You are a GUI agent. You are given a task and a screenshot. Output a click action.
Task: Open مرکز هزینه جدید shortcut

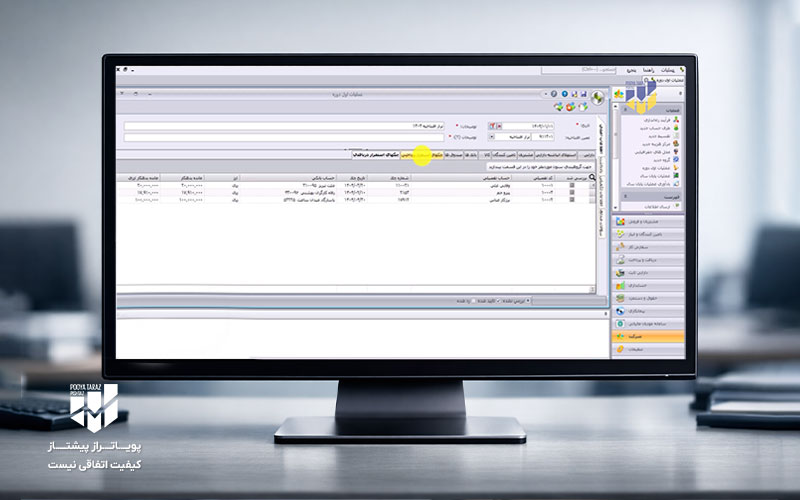[x=658, y=144]
